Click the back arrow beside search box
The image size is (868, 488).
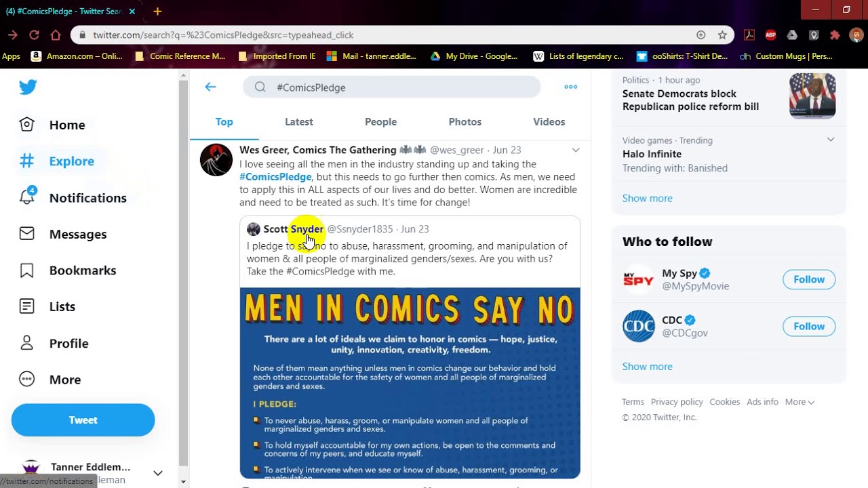point(210,87)
